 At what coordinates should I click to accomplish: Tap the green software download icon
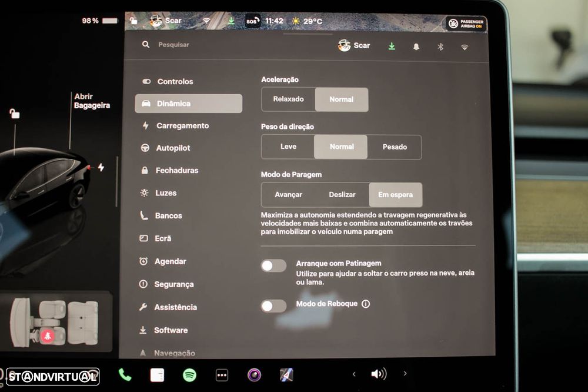(392, 46)
